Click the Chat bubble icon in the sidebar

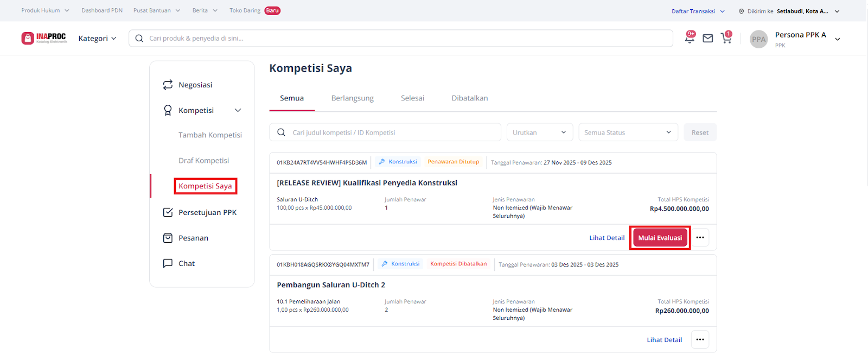tap(168, 263)
